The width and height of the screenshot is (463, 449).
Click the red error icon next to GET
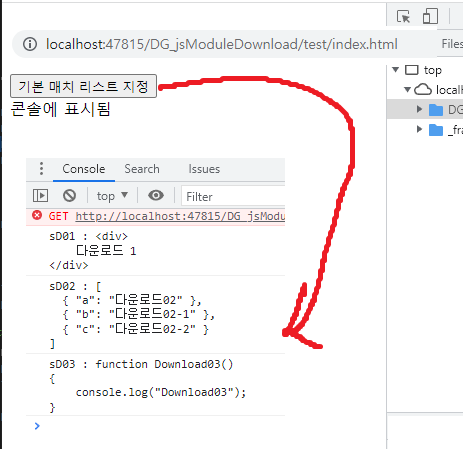(x=37, y=215)
